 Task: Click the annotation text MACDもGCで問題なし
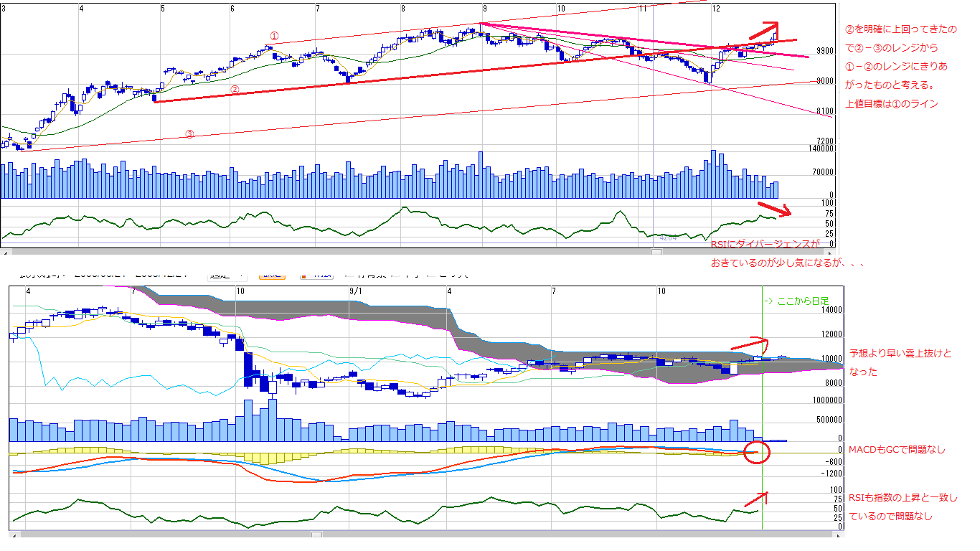897,450
